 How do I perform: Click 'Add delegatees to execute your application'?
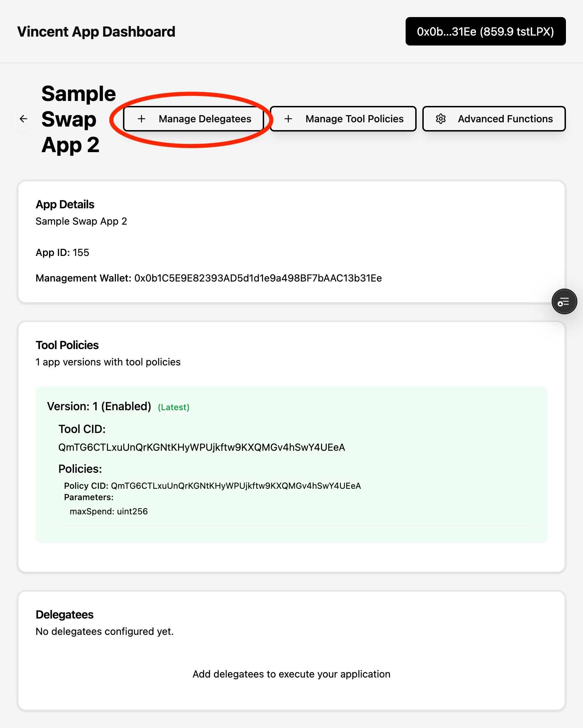291,674
